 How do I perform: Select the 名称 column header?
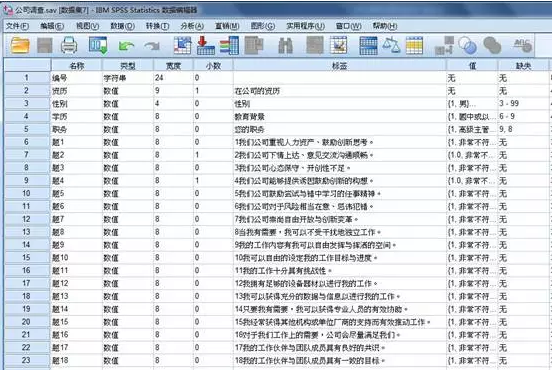[77, 66]
